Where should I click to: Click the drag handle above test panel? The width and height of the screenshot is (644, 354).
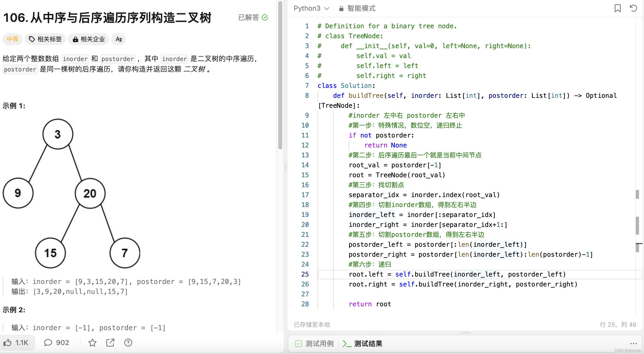pos(465,332)
